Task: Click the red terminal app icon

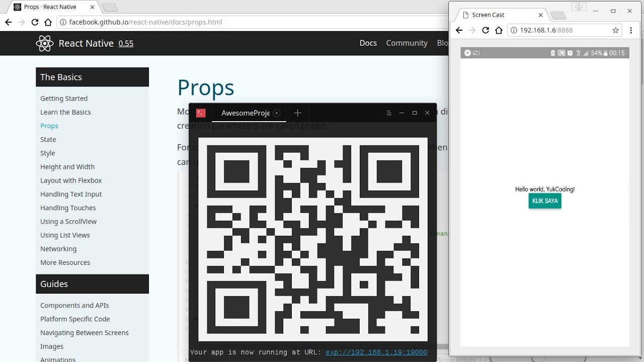Action: (x=201, y=113)
